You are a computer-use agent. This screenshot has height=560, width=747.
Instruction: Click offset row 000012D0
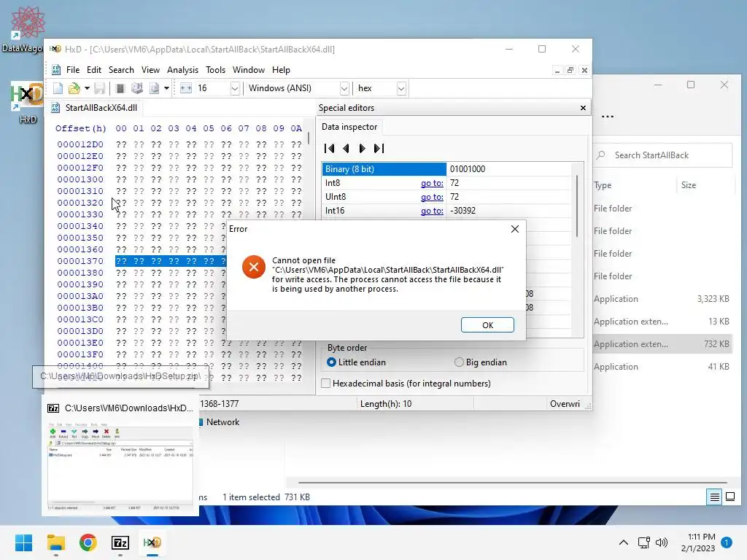click(x=80, y=144)
